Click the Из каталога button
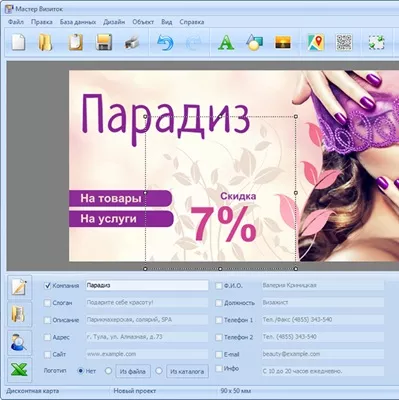 [x=187, y=371]
